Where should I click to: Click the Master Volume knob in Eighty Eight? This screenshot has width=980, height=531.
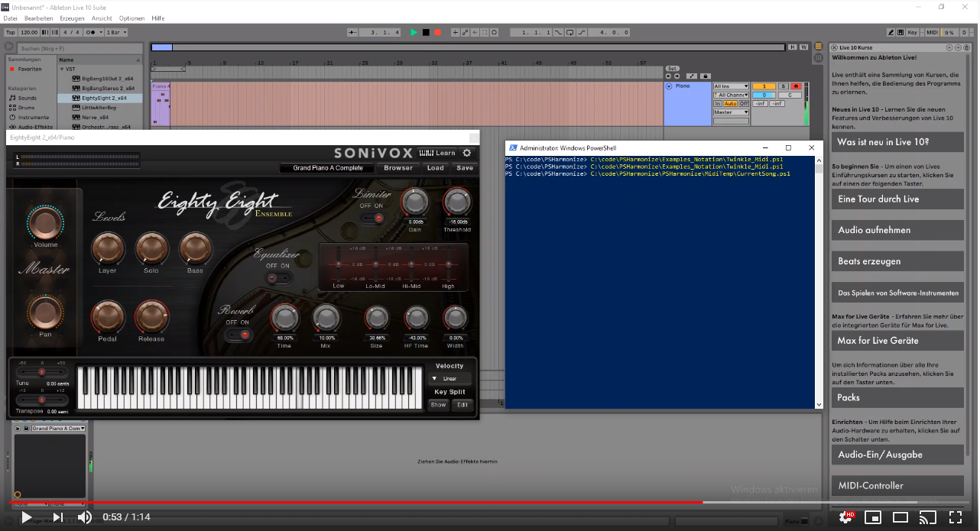(45, 222)
